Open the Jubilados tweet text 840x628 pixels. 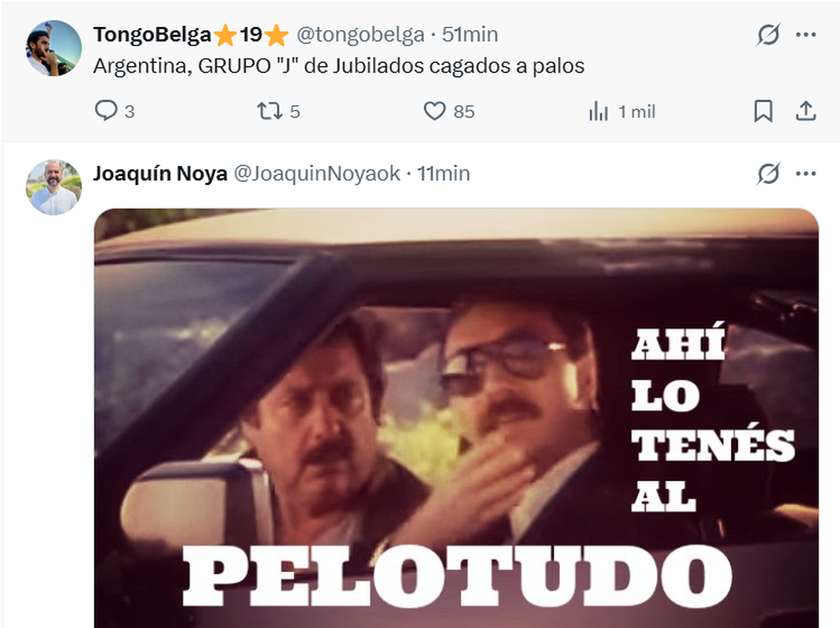click(339, 67)
